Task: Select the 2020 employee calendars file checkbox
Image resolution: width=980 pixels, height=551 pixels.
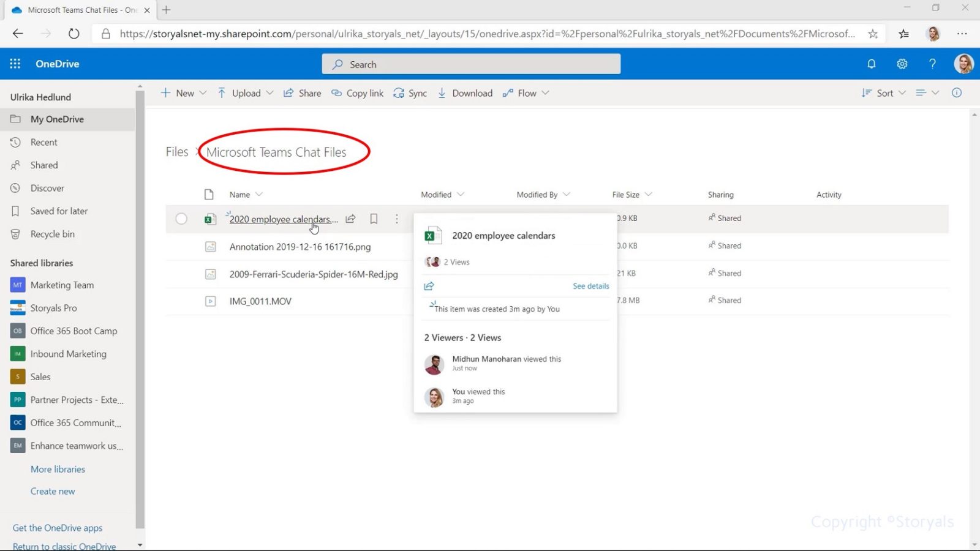Action: pos(181,219)
